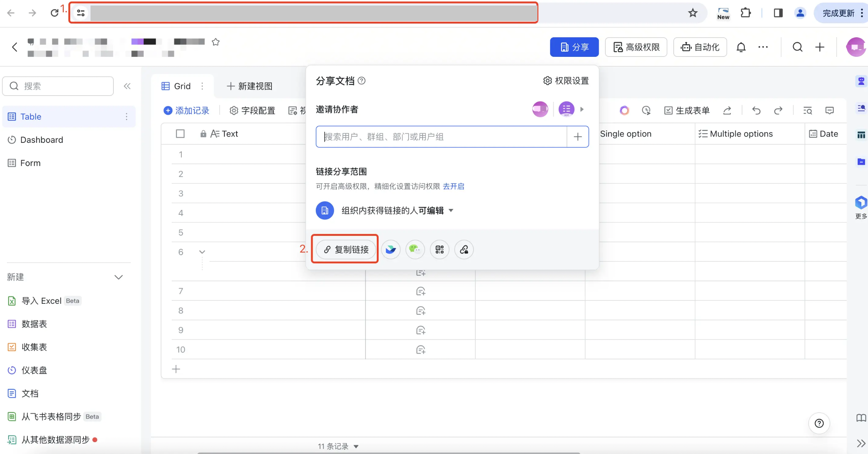The width and height of the screenshot is (868, 454).
Task: Click the blue 分享 share button
Action: coord(574,47)
